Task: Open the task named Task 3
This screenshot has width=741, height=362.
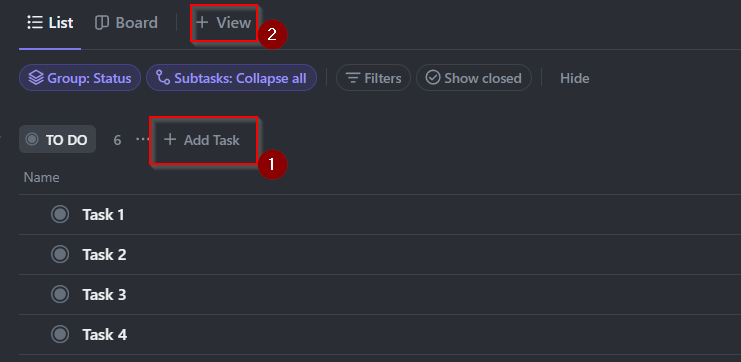Action: pos(104,294)
